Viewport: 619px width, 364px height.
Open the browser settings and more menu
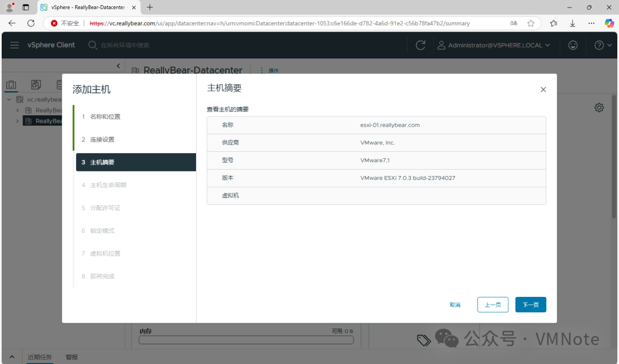591,24
